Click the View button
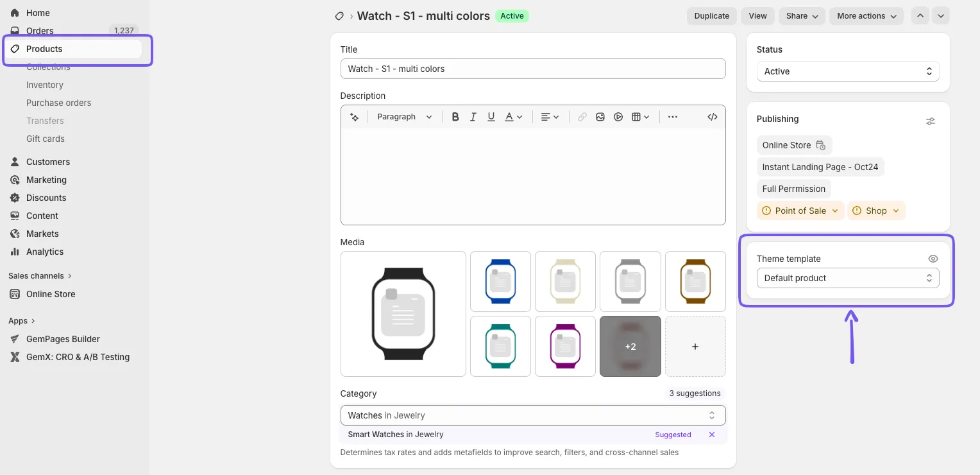The height and width of the screenshot is (475, 980). (x=757, y=16)
